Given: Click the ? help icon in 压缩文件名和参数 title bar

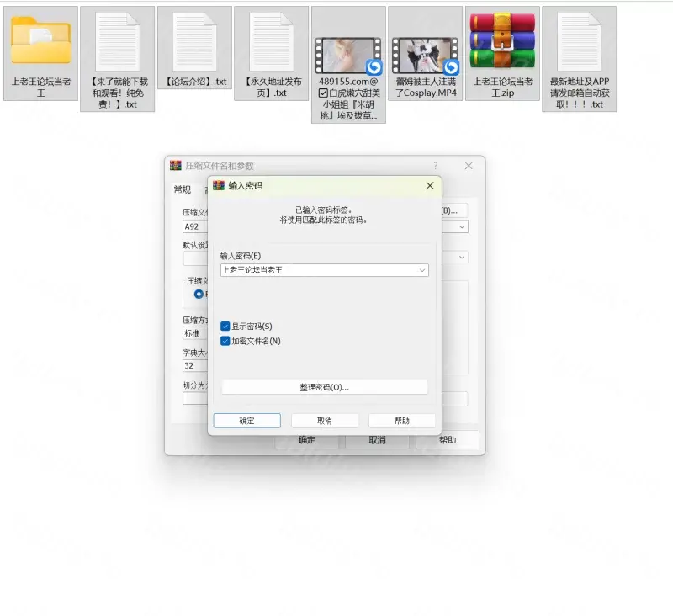Looking at the screenshot, I should (x=436, y=166).
